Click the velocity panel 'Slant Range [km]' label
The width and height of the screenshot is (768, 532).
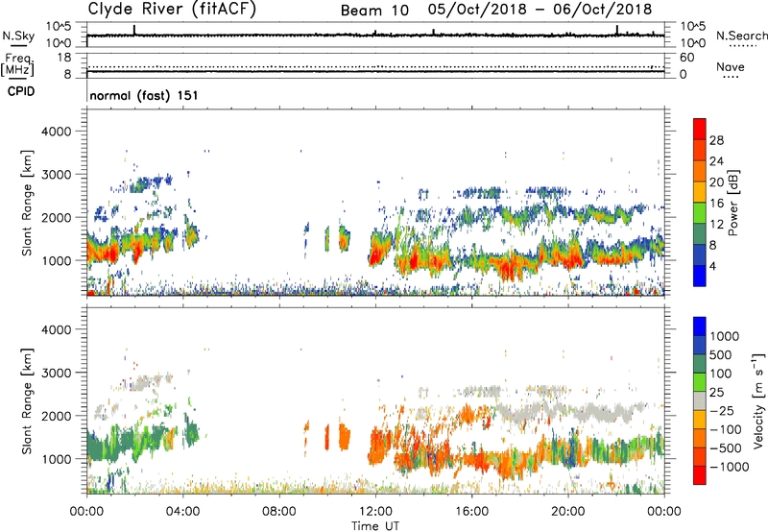coord(27,400)
